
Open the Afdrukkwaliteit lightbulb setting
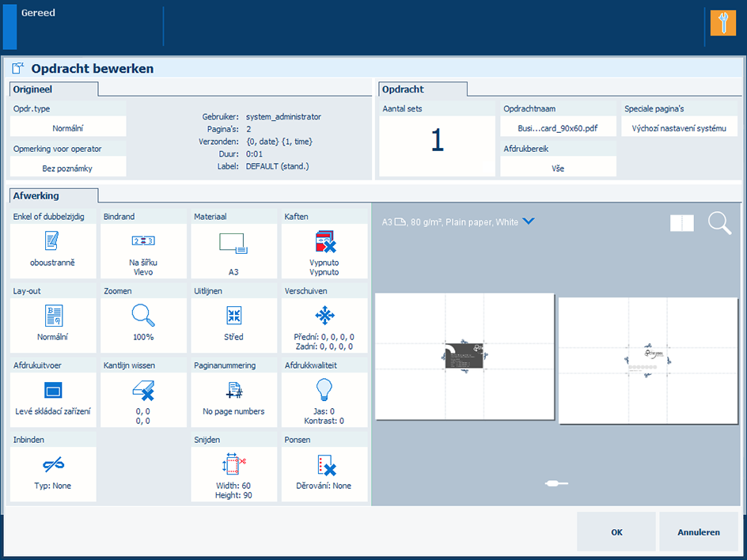click(324, 399)
